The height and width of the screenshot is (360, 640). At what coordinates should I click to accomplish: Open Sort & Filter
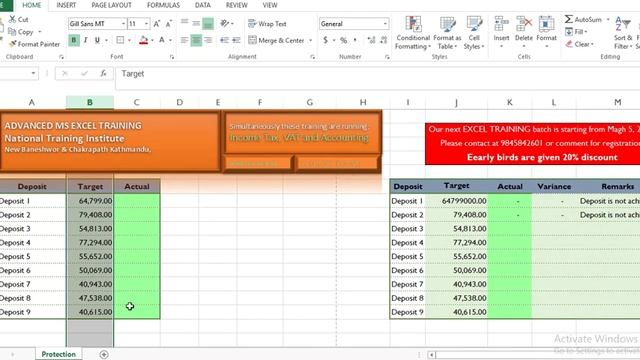click(623, 33)
